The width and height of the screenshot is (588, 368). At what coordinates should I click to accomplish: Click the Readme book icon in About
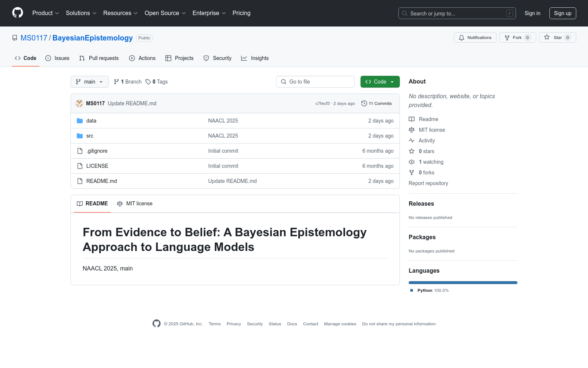click(412, 119)
